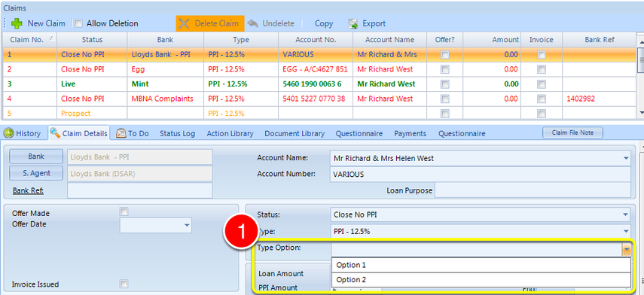Viewport: 644px width, 295px height.
Task: Click the Status column header
Action: (92, 40)
